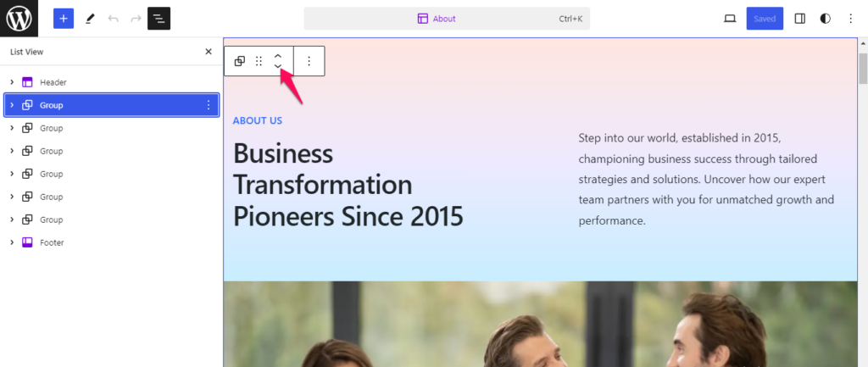Click the drag handle in block toolbar

pos(259,61)
